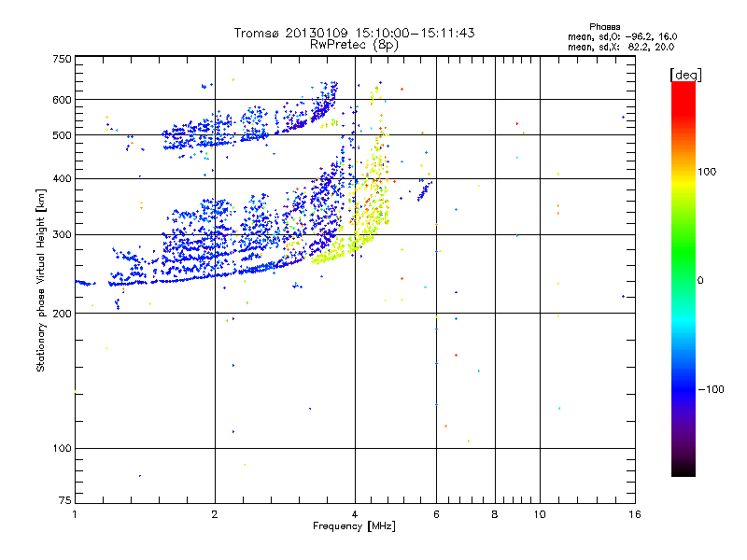
Task: Click the y-axis tick label '400'
Action: [62, 178]
